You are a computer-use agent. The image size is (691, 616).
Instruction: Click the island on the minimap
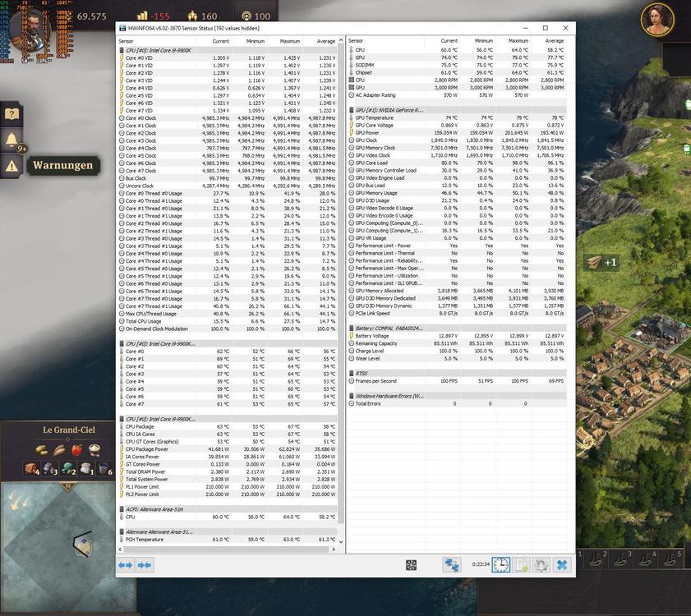point(82,544)
